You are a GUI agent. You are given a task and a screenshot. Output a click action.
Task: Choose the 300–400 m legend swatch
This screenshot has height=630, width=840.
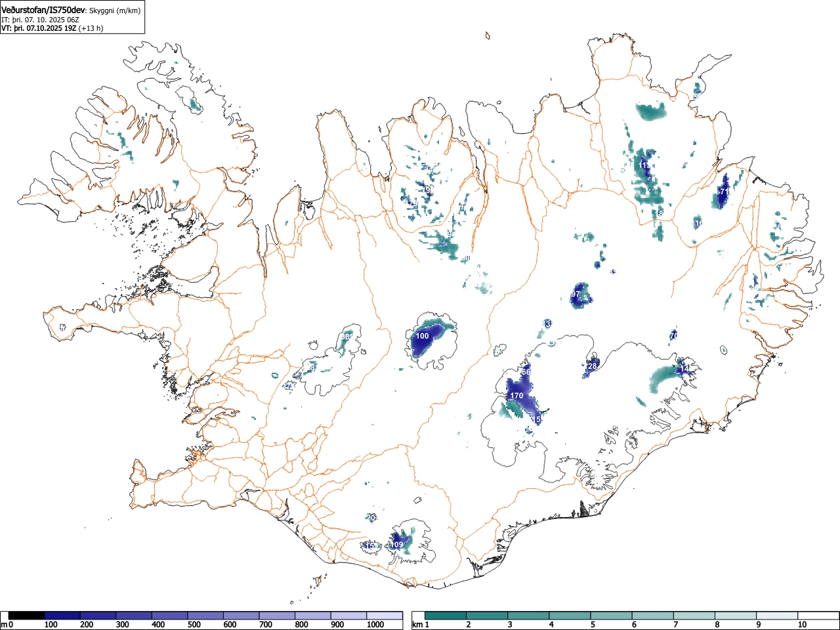pos(134,616)
